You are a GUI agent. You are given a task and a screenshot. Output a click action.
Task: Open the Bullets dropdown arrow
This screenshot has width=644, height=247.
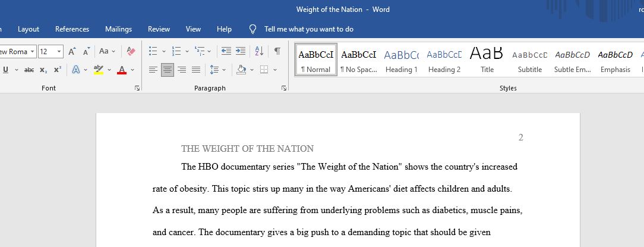[164, 51]
